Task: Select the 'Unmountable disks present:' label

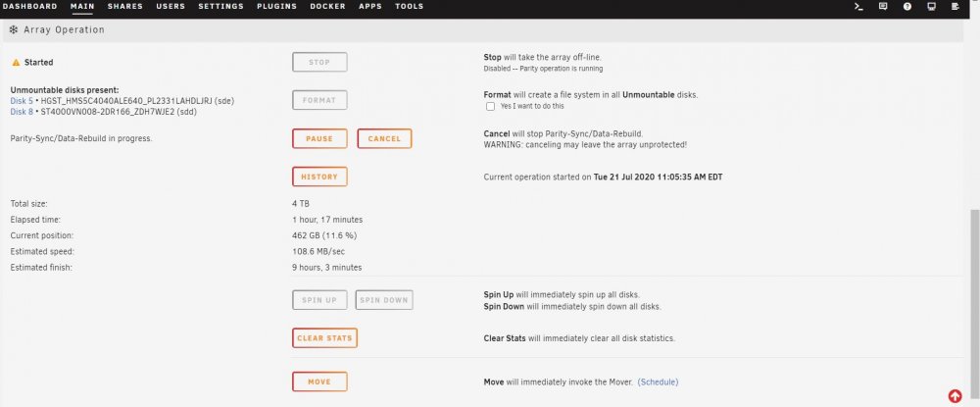Action: (65, 90)
